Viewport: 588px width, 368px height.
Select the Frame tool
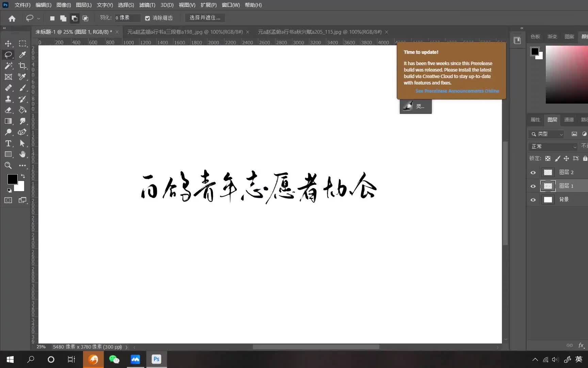click(8, 77)
